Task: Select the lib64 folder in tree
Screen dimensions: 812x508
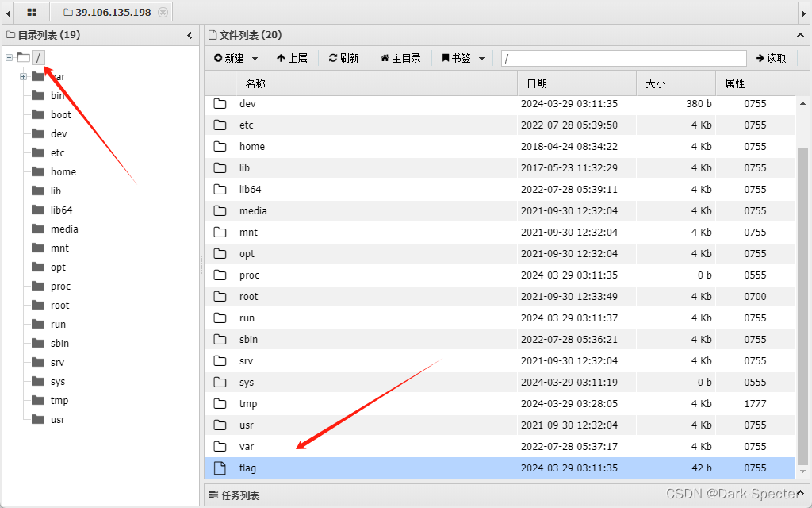Action: tap(61, 210)
